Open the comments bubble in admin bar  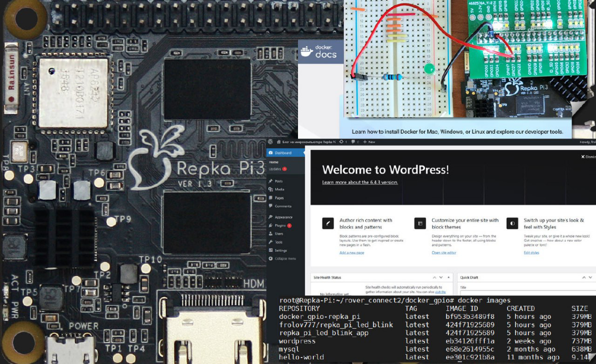click(x=353, y=142)
